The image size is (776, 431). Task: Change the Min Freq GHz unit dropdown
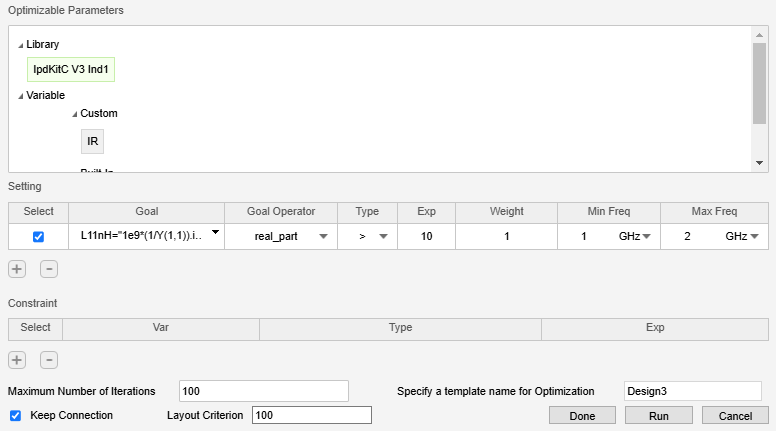point(646,237)
